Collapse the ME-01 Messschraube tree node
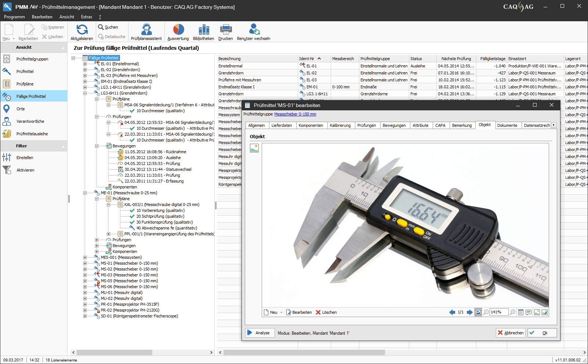Image resolution: width=588 pixels, height=364 pixels. (85, 193)
